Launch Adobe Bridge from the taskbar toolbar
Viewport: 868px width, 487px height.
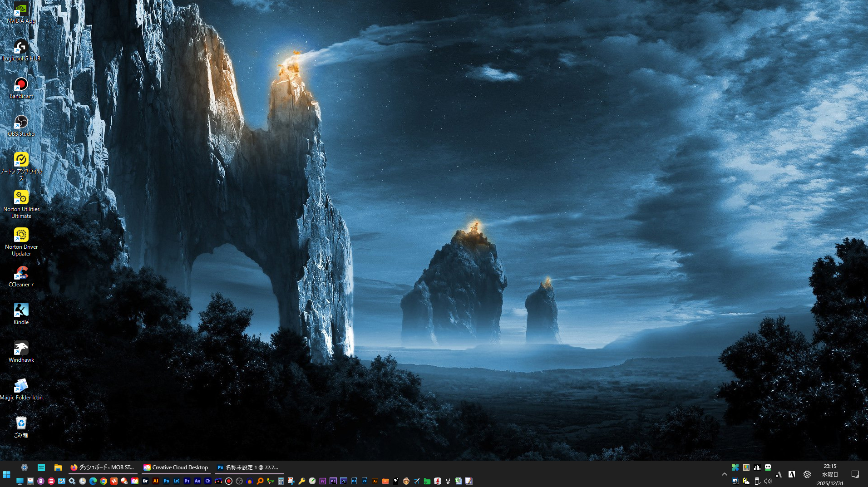pyautogui.click(x=145, y=481)
